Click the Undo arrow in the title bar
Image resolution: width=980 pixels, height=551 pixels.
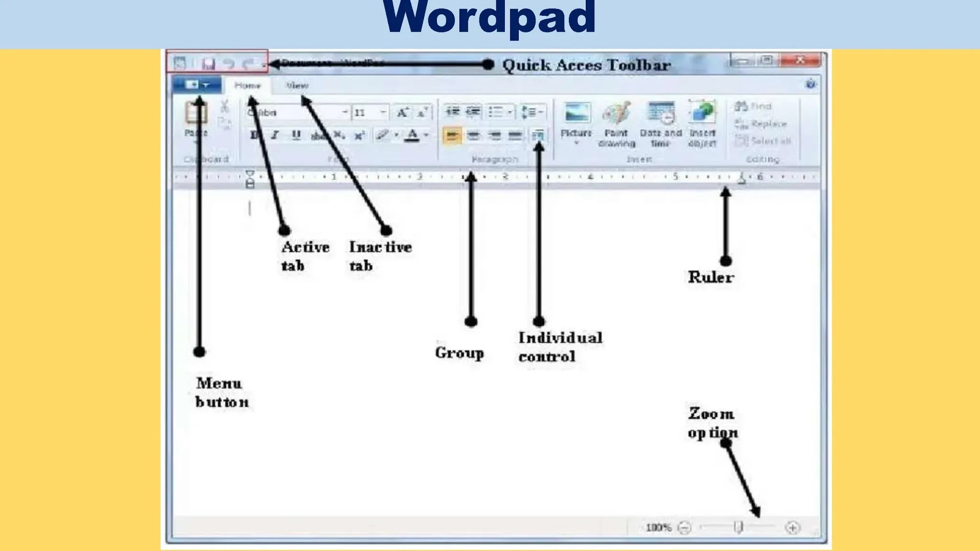point(229,64)
